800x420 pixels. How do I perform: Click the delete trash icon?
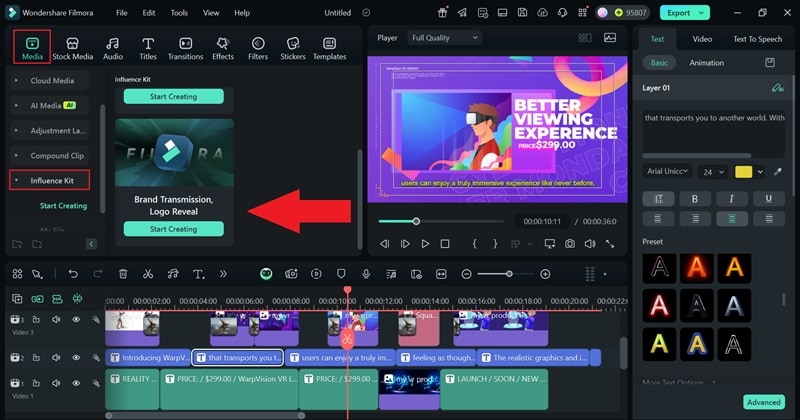point(123,274)
